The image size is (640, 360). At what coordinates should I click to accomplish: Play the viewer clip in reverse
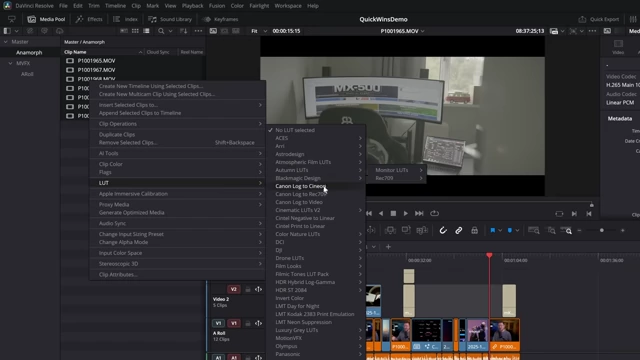[x=381, y=213]
